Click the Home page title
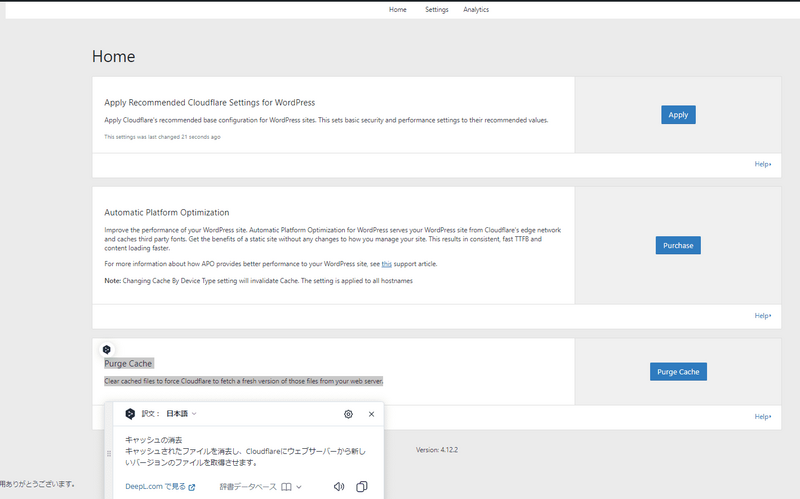 click(113, 56)
